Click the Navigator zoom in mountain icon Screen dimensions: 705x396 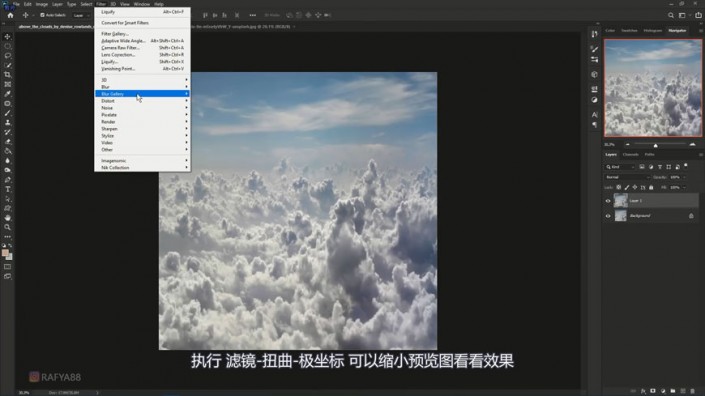(x=692, y=144)
